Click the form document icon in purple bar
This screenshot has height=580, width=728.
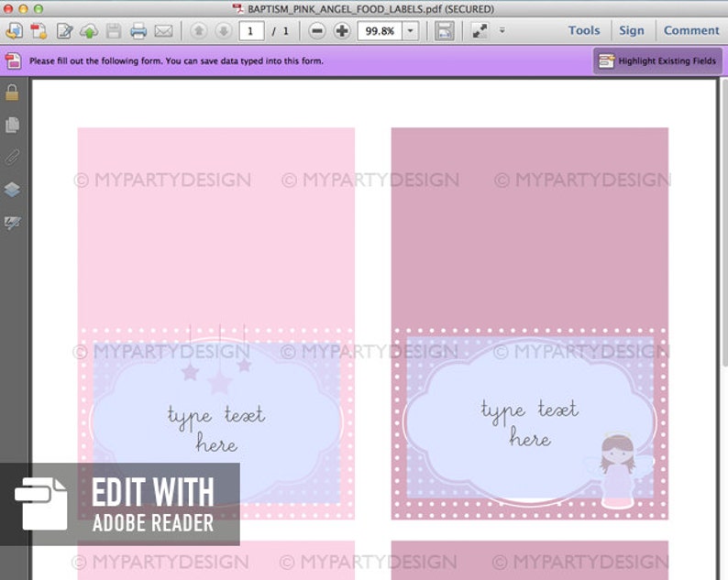click(x=14, y=60)
